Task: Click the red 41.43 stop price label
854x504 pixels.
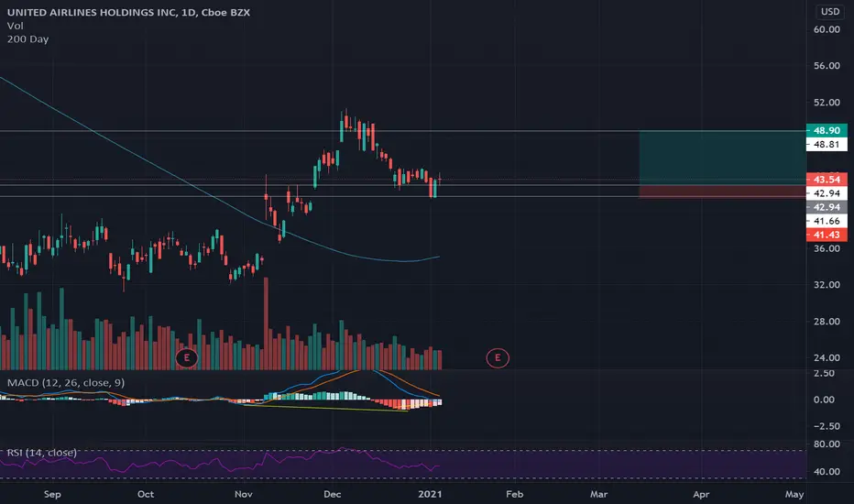Action: click(x=827, y=235)
